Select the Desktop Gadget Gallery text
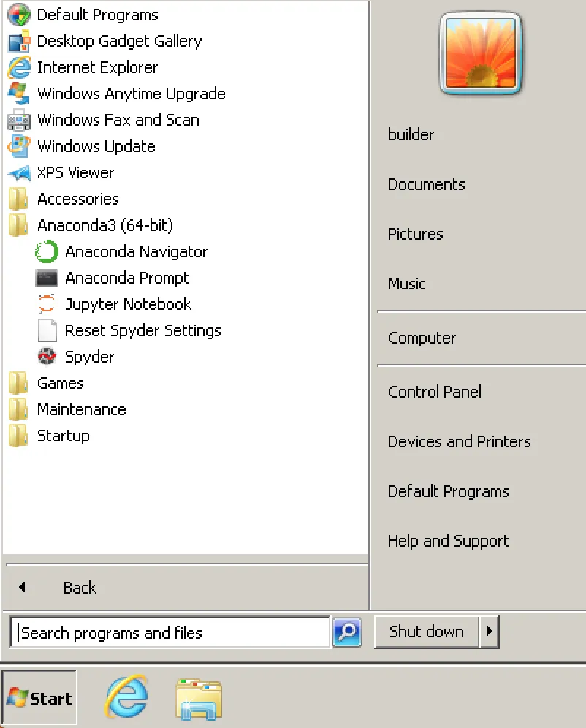The image size is (586, 728). click(x=119, y=41)
